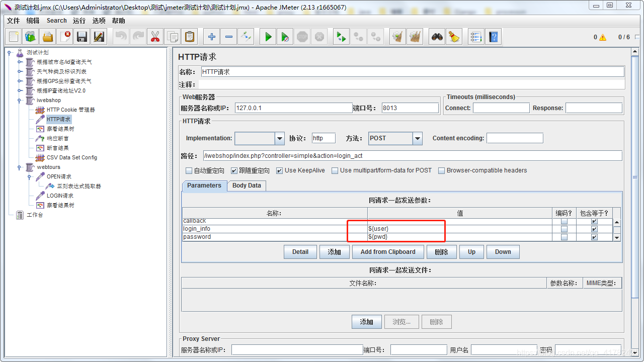This screenshot has width=644, height=362.
Task: Click the Add from Clipboard button
Action: (388, 252)
